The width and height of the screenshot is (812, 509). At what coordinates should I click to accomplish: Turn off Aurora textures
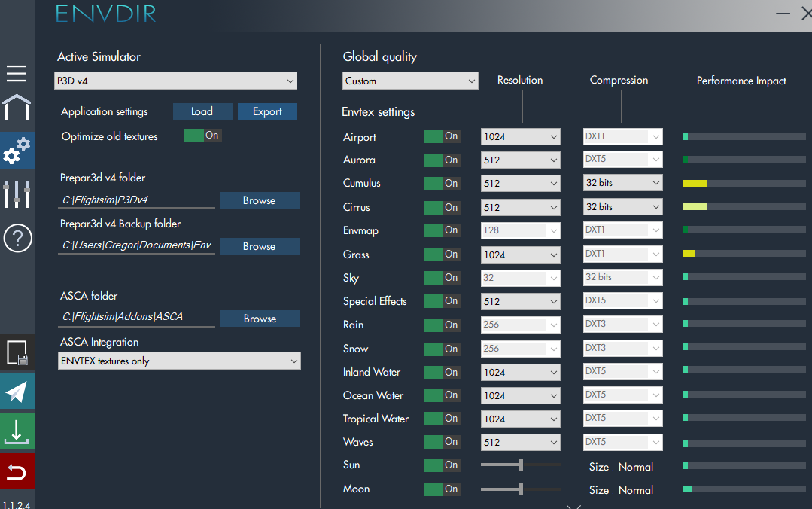442,160
